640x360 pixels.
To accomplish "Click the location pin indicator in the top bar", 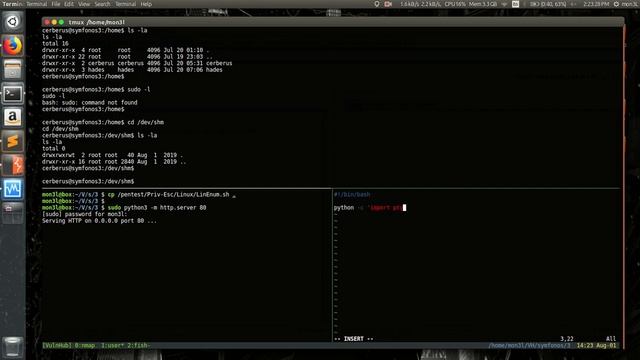I will [x=377, y=4].
